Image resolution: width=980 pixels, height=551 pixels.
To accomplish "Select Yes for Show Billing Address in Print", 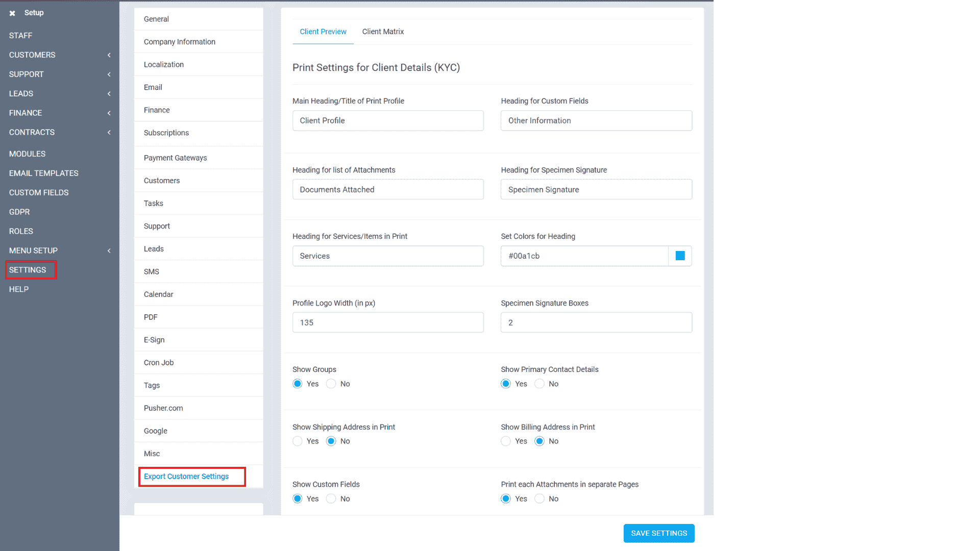I will point(506,441).
